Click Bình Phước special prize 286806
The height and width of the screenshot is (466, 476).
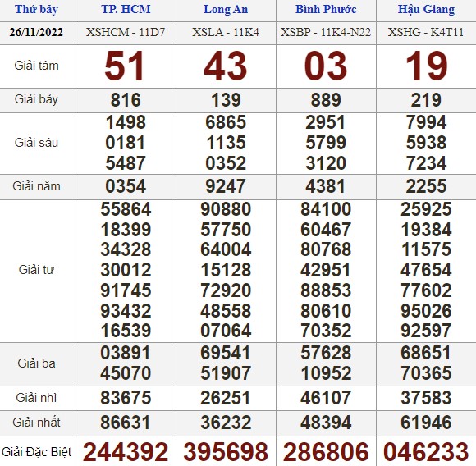pyautogui.click(x=326, y=452)
